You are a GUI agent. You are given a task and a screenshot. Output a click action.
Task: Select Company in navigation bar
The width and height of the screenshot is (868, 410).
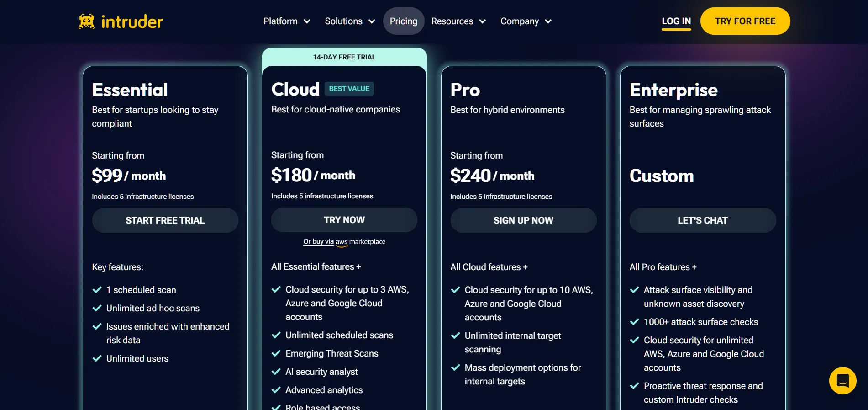tap(520, 21)
